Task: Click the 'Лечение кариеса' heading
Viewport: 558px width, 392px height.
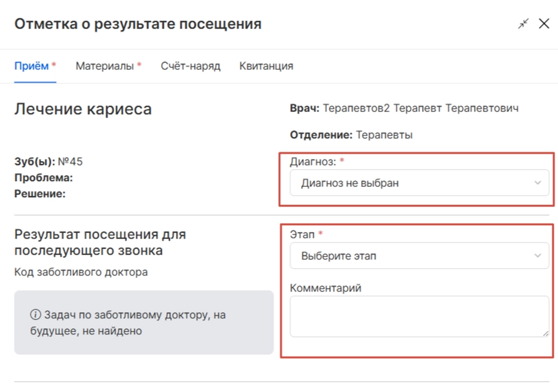Action: click(x=83, y=109)
